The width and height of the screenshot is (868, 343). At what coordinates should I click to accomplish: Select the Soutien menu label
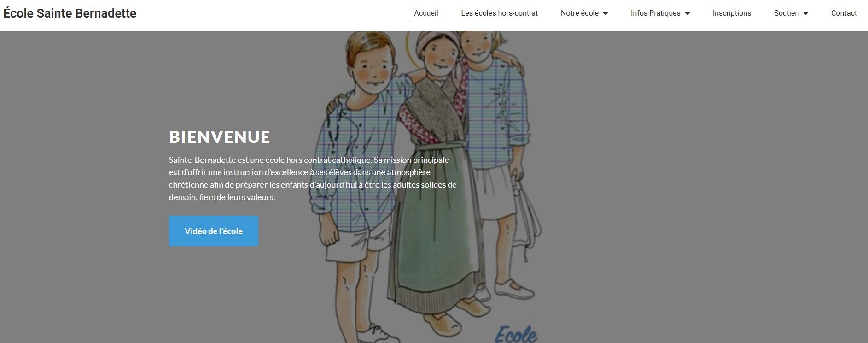coord(786,13)
